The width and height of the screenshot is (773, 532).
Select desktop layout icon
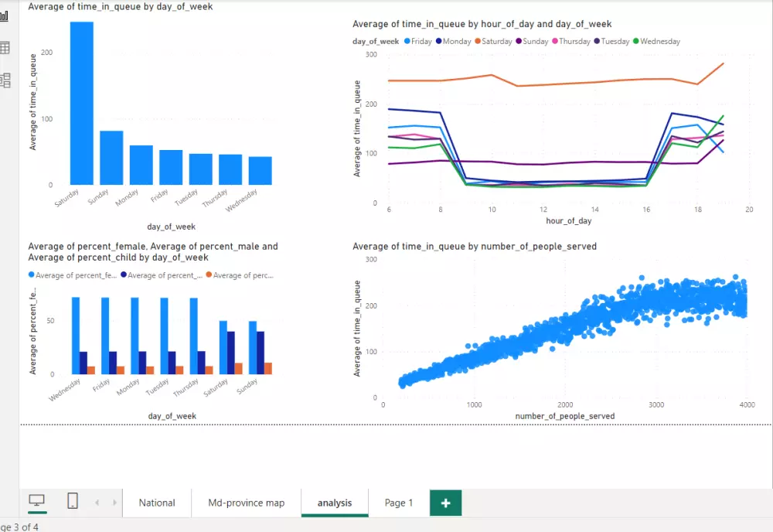click(x=37, y=501)
